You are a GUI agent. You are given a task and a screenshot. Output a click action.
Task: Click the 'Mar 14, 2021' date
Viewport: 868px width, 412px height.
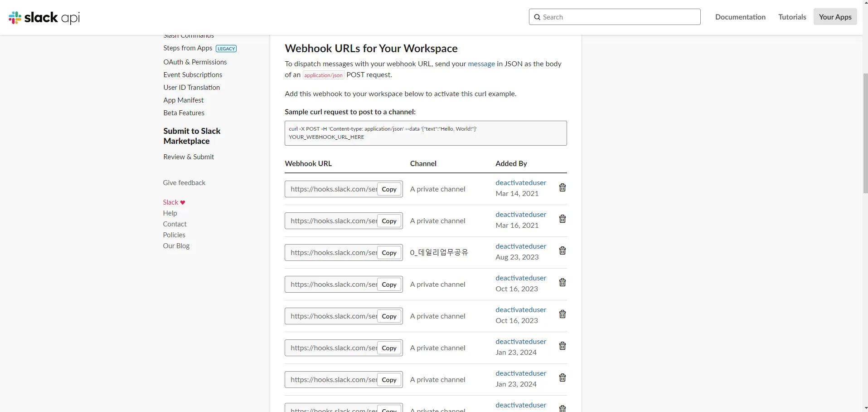pos(517,194)
